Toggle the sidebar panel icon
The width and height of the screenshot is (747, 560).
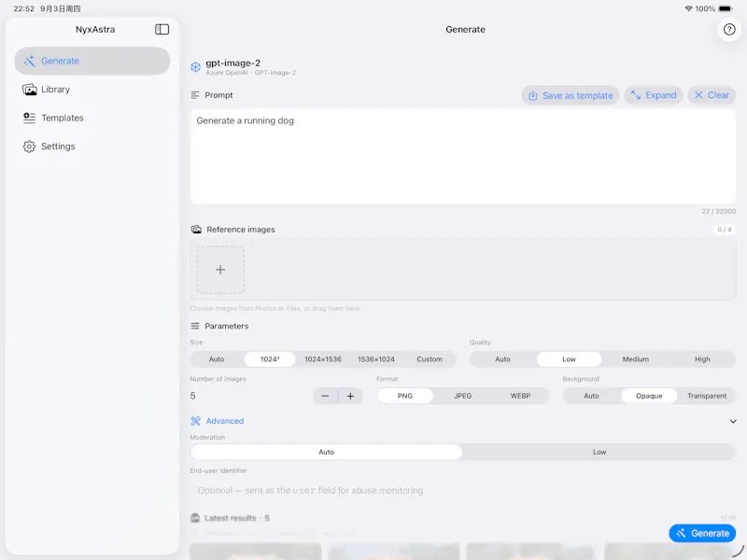pyautogui.click(x=162, y=30)
